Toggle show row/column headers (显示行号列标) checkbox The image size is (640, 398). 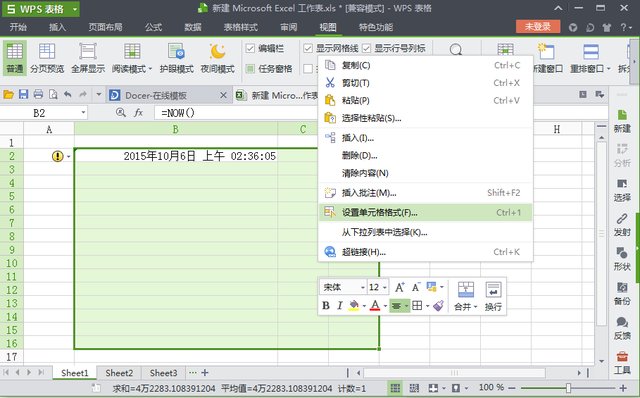point(367,49)
